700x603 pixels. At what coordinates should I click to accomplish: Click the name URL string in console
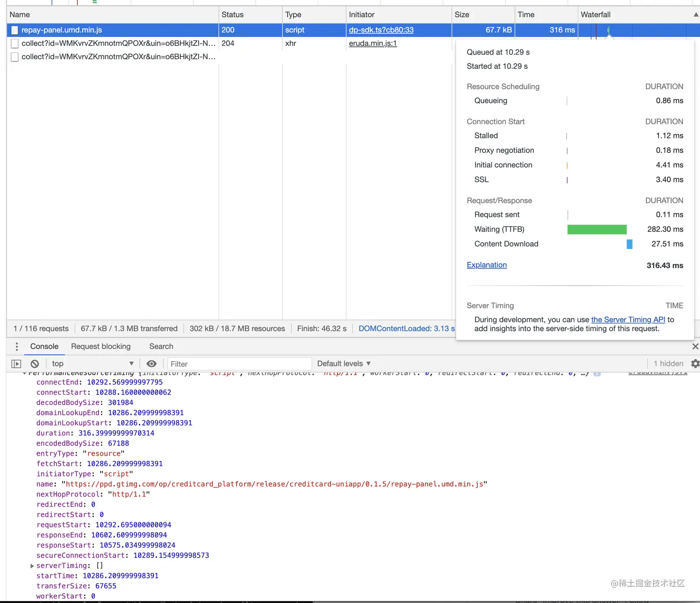pyautogui.click(x=274, y=484)
